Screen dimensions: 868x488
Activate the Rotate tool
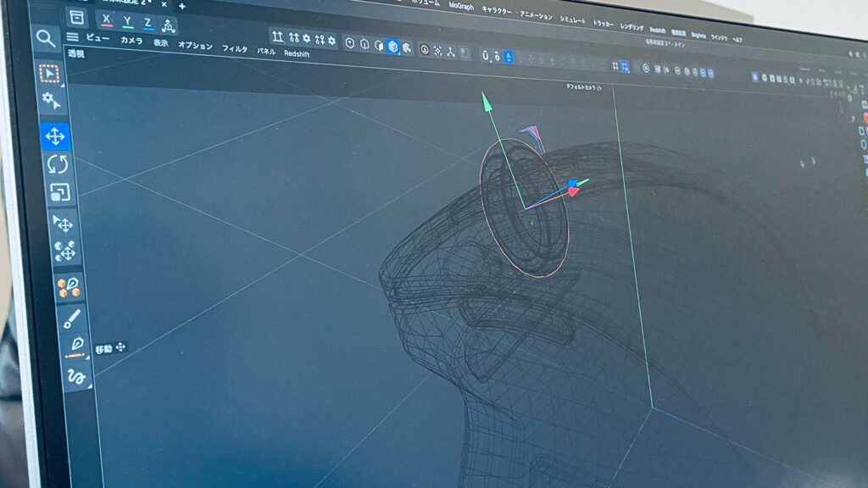click(x=58, y=164)
